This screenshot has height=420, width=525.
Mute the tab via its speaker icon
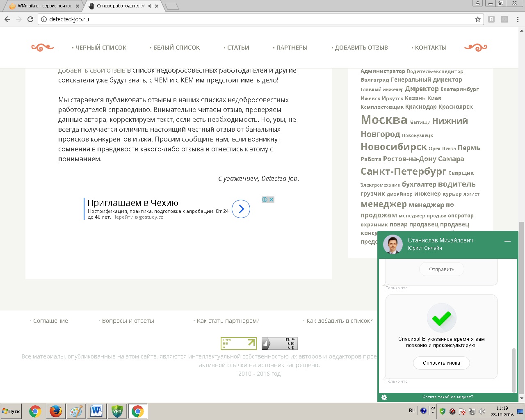point(150,6)
